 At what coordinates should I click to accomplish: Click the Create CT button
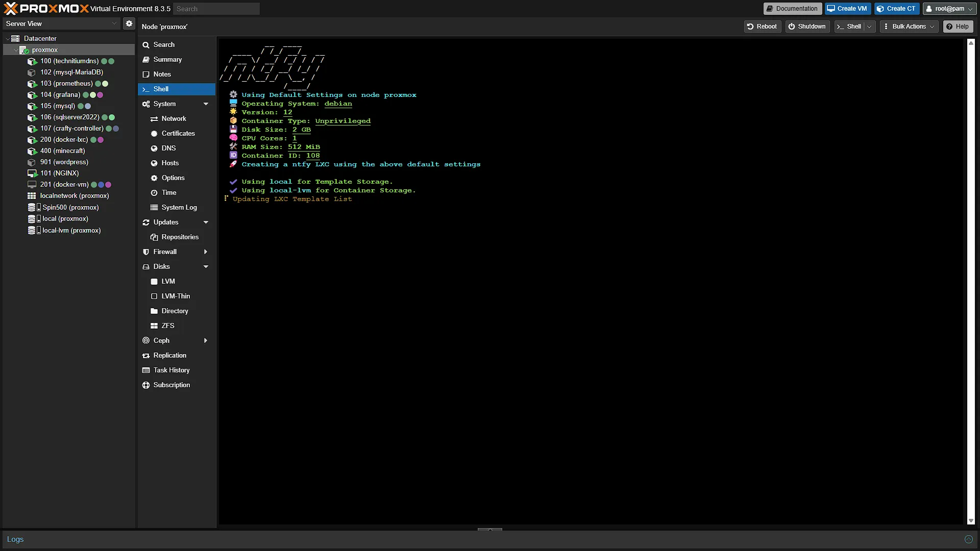pyautogui.click(x=897, y=9)
